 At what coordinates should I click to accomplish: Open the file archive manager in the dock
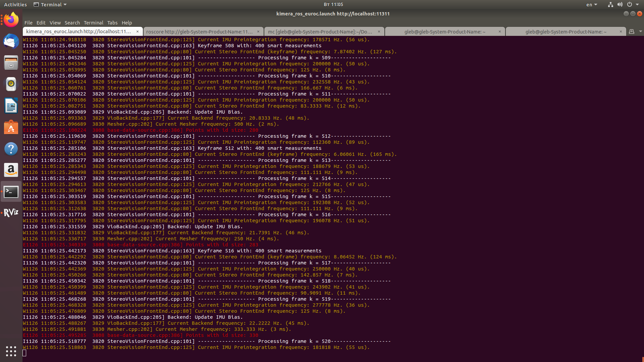click(11, 63)
